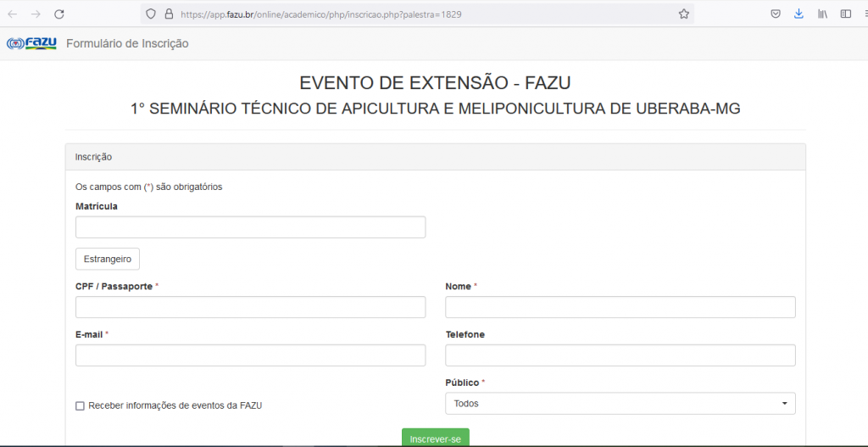
Task: Click the browser forward arrow
Action: pos(36,14)
